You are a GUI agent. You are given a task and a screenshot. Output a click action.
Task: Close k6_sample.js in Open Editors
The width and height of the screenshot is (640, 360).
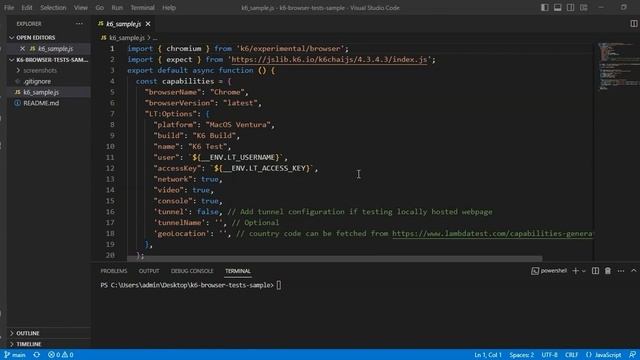[x=22, y=49]
